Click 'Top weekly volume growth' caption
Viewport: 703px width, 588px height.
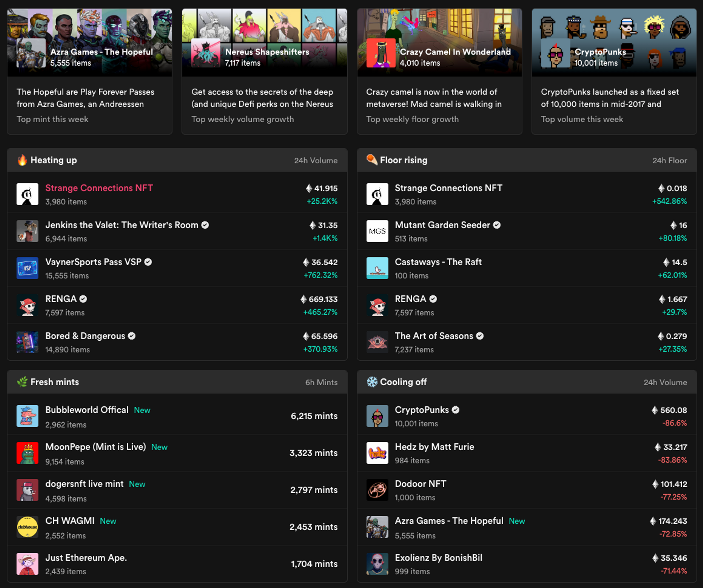(x=243, y=119)
